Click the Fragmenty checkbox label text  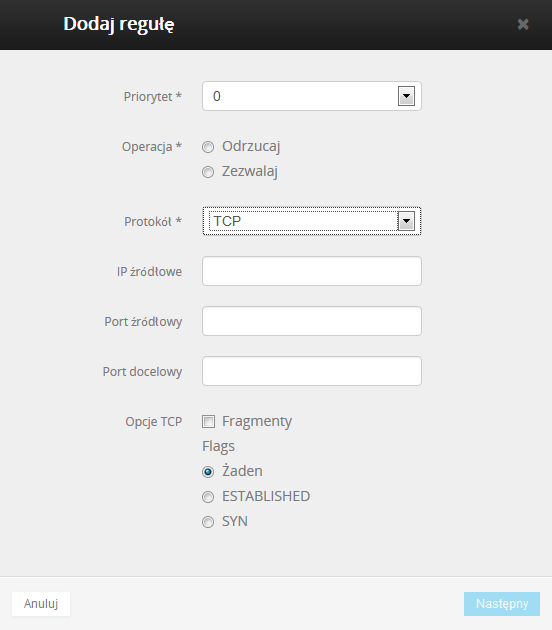(x=257, y=421)
